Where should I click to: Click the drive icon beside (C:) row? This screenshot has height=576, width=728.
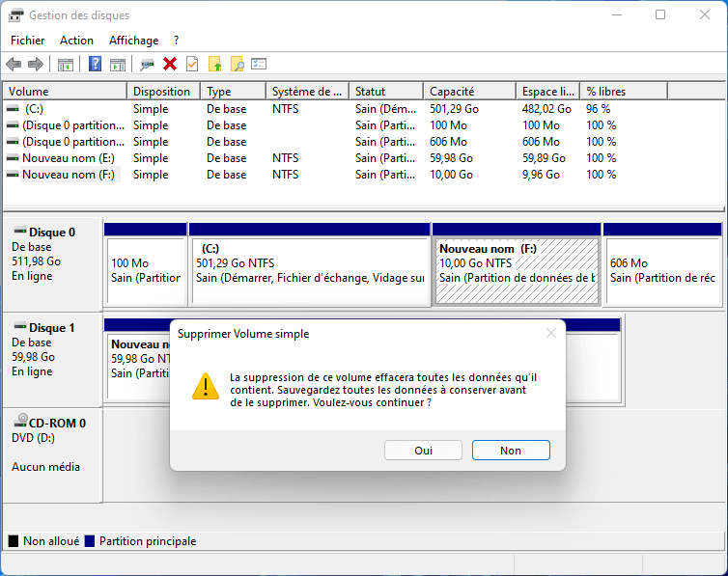[13, 108]
